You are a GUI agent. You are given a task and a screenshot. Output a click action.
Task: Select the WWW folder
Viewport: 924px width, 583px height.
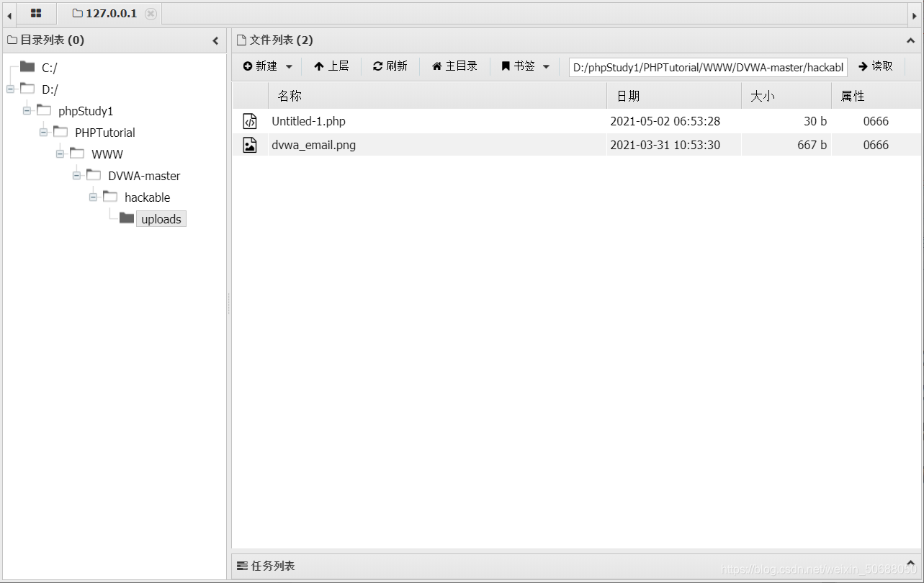pos(107,155)
